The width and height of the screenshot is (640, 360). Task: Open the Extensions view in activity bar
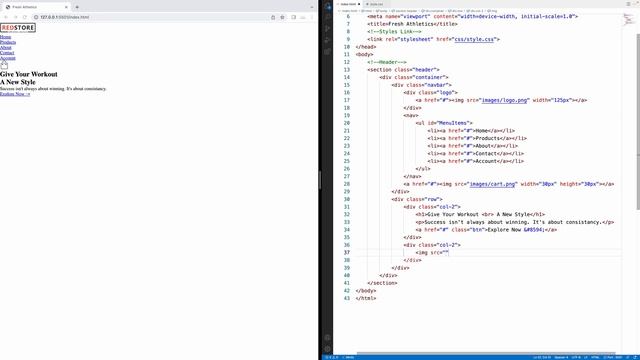coord(327,51)
